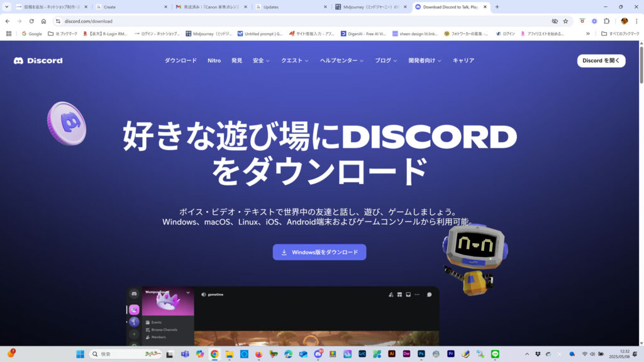
Task: Open the Google bookmark
Action: coord(31,34)
